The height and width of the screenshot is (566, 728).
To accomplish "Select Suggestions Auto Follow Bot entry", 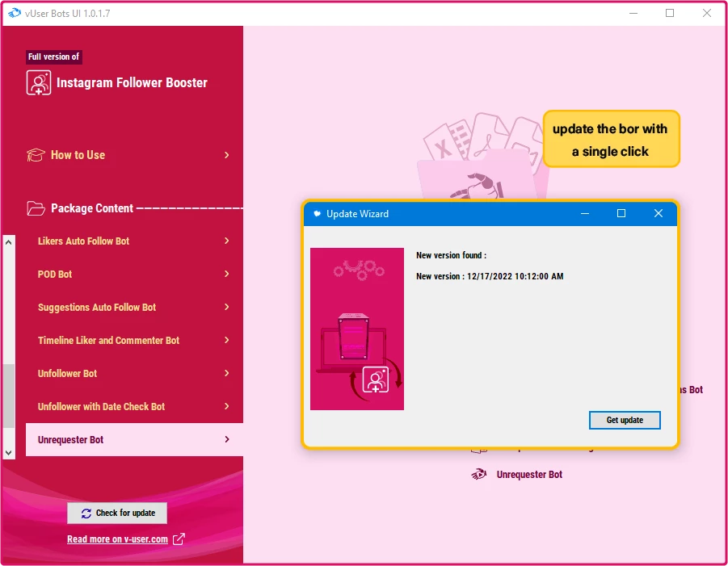I will coord(134,307).
